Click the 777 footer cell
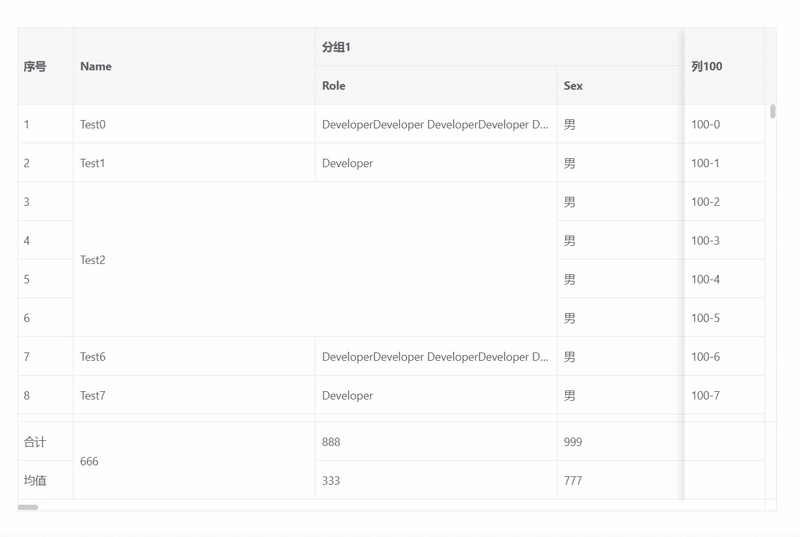This screenshot has height=537, width=800. (620, 480)
